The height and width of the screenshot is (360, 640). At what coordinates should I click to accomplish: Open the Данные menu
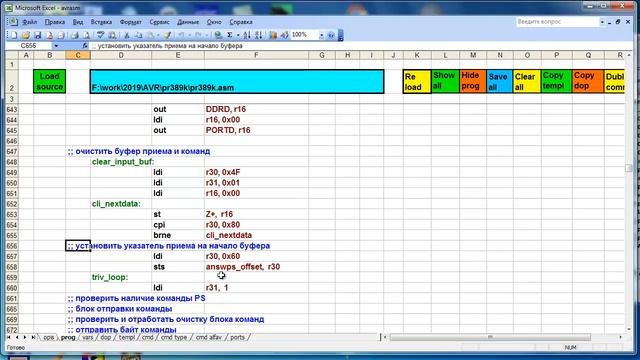tap(188, 22)
